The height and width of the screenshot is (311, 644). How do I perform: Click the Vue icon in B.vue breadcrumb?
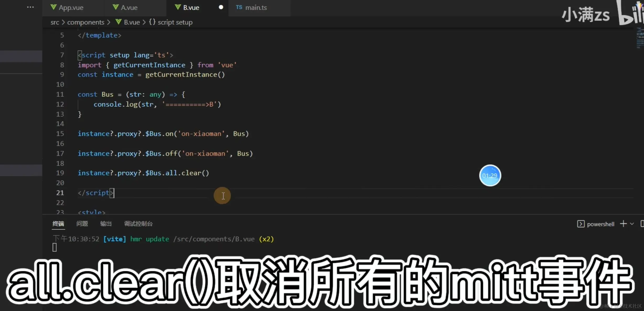click(x=119, y=22)
